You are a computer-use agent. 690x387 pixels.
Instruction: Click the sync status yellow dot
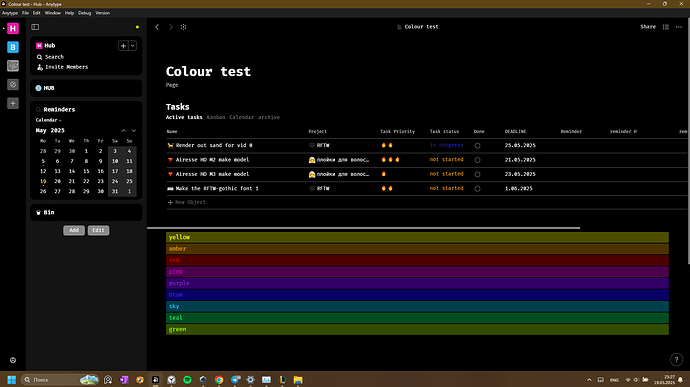pyautogui.click(x=137, y=27)
